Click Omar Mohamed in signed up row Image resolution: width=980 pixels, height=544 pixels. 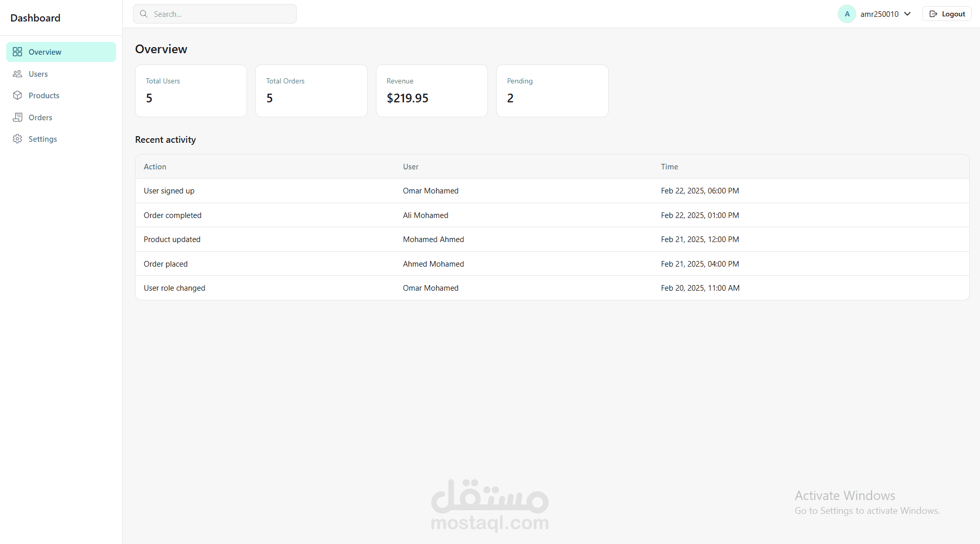431,190
